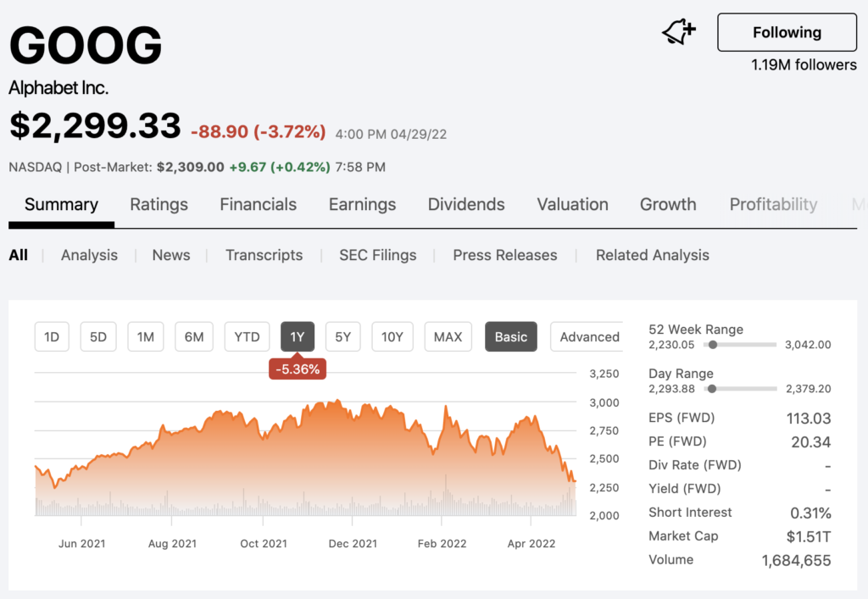The image size is (868, 599).
Task: Click the Alphabet Inc. company name
Action: (x=58, y=88)
